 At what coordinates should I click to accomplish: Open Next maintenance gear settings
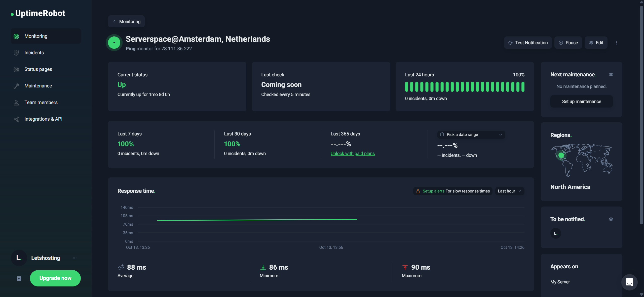[x=611, y=75]
